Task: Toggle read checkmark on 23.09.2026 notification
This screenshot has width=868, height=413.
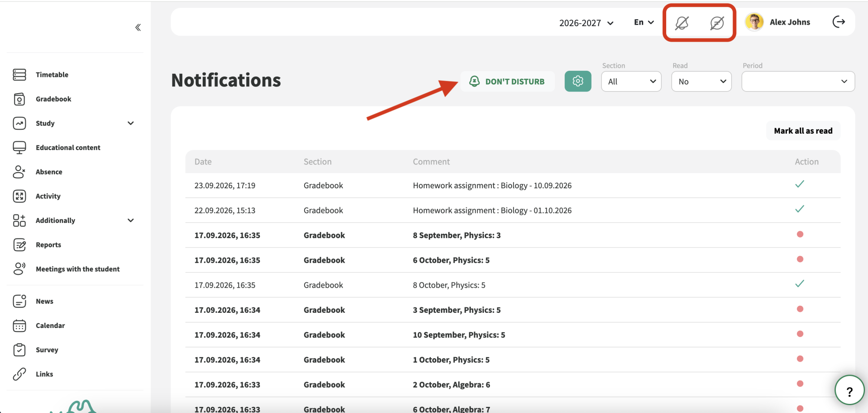Action: point(799,184)
